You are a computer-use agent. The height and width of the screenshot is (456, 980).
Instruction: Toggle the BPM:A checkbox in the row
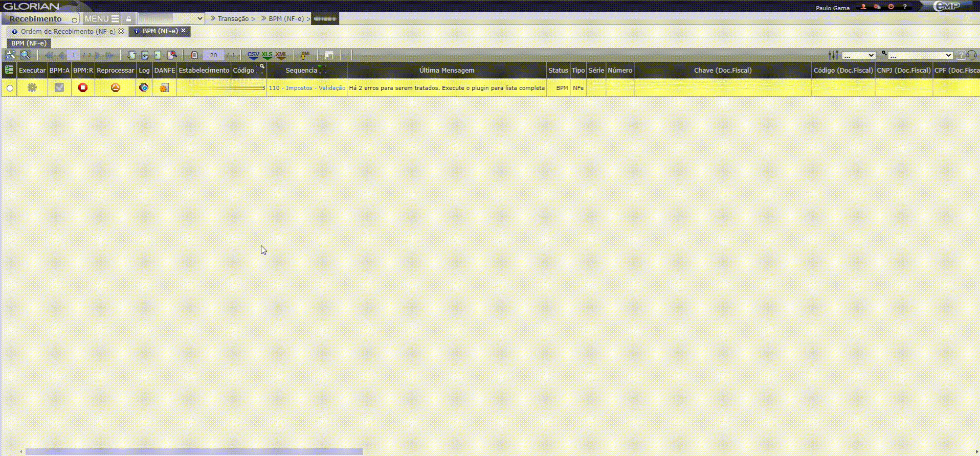59,88
